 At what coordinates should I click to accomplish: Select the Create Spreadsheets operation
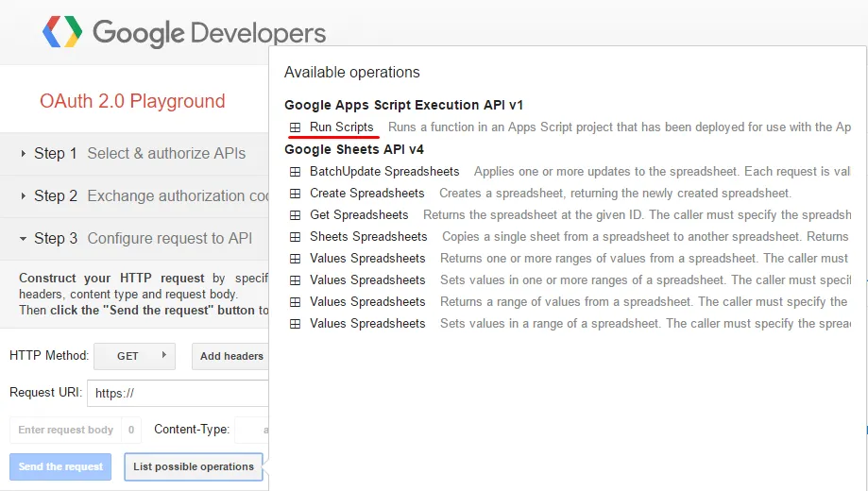(367, 194)
